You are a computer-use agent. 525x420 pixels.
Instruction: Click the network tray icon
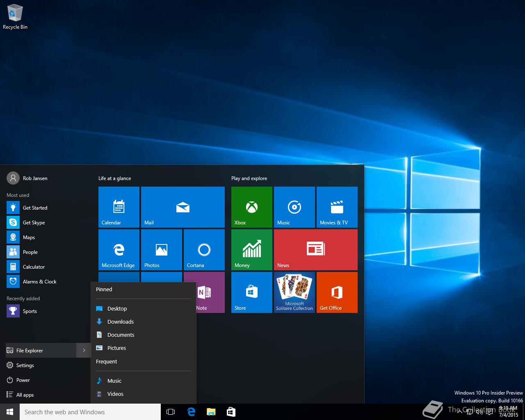click(x=470, y=412)
